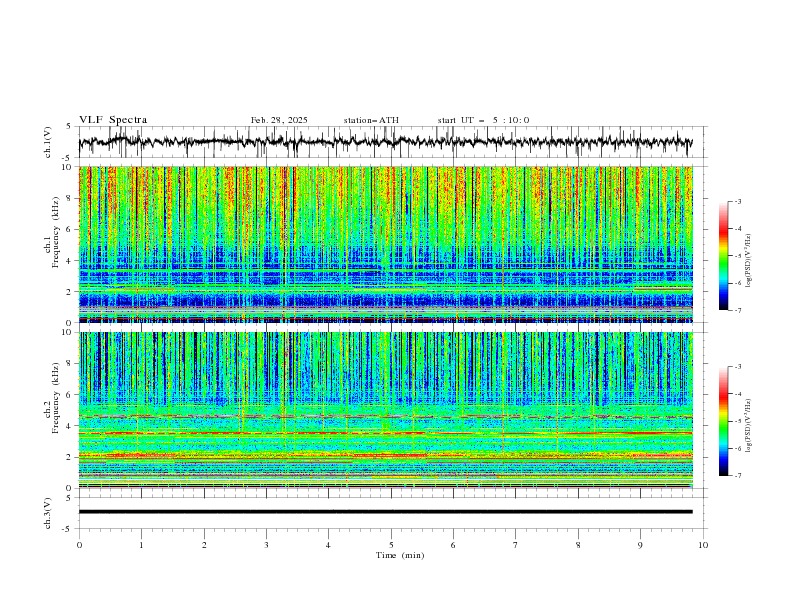Click the time axis tick label "0"

[79, 545]
